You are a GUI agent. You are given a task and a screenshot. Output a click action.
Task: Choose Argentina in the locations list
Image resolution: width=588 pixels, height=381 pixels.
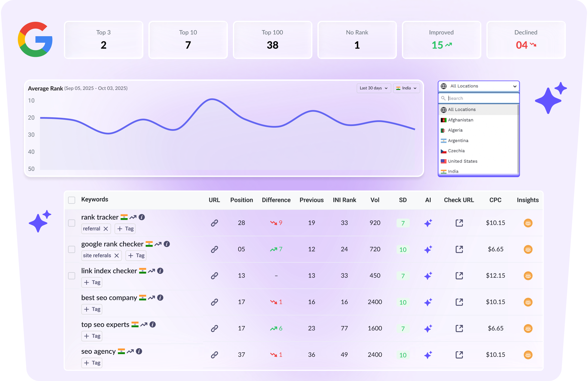(x=458, y=141)
